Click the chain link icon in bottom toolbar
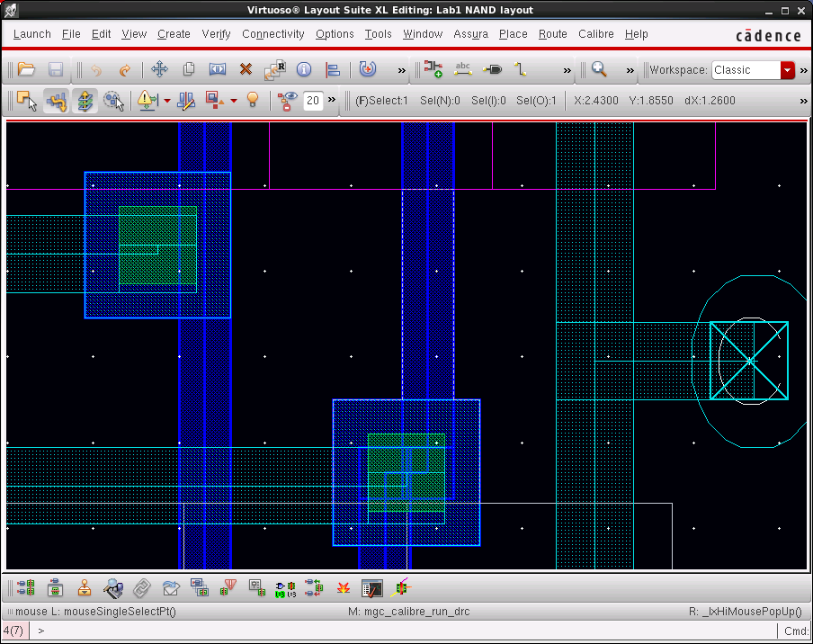Screen dimensions: 813x644 coord(141,588)
